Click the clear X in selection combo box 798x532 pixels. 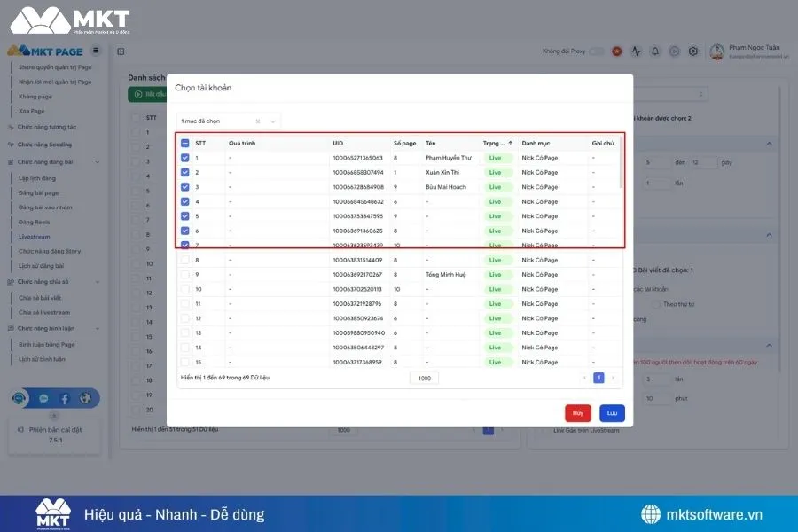click(258, 121)
